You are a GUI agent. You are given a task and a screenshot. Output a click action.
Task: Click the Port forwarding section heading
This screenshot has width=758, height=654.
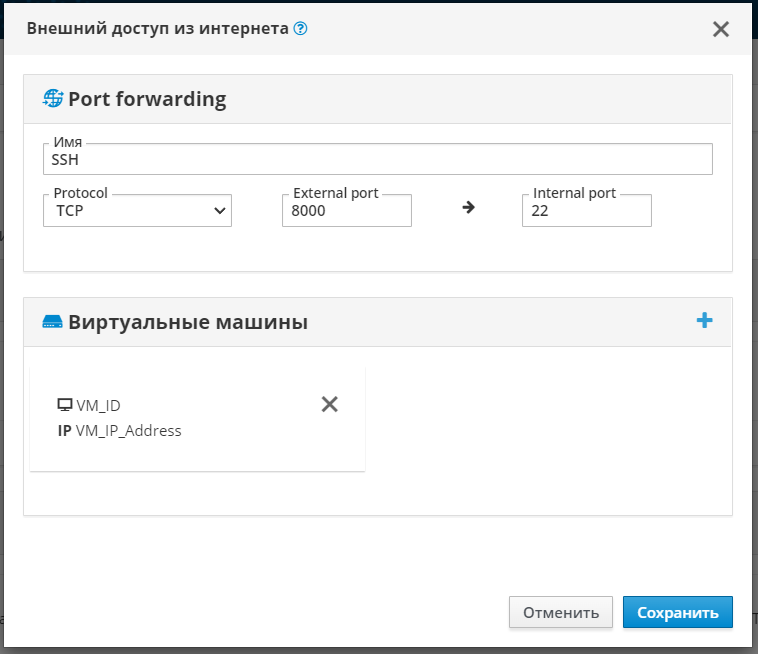pyautogui.click(x=147, y=99)
